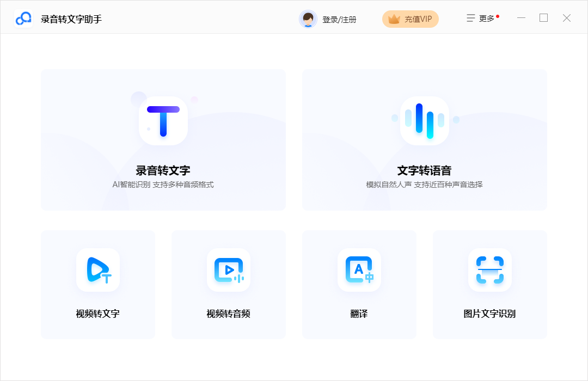Select the 翻译 A-to-中 translation icon

(359, 271)
